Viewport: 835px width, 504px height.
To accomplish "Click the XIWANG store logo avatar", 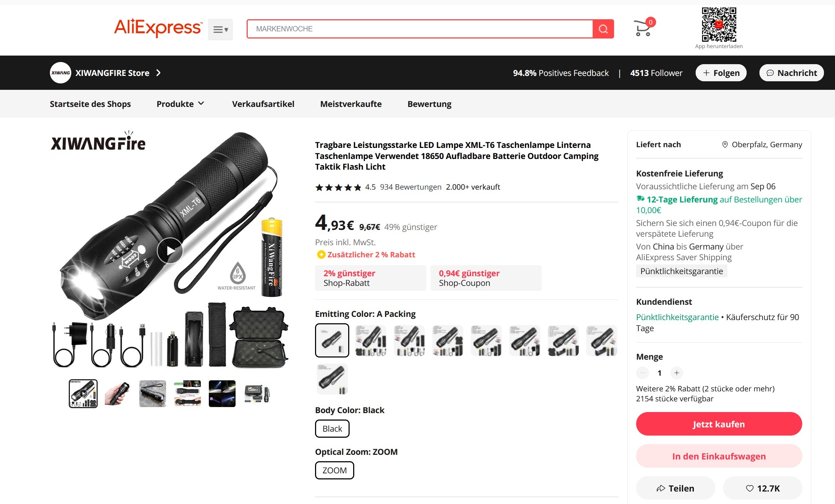I will 61,73.
